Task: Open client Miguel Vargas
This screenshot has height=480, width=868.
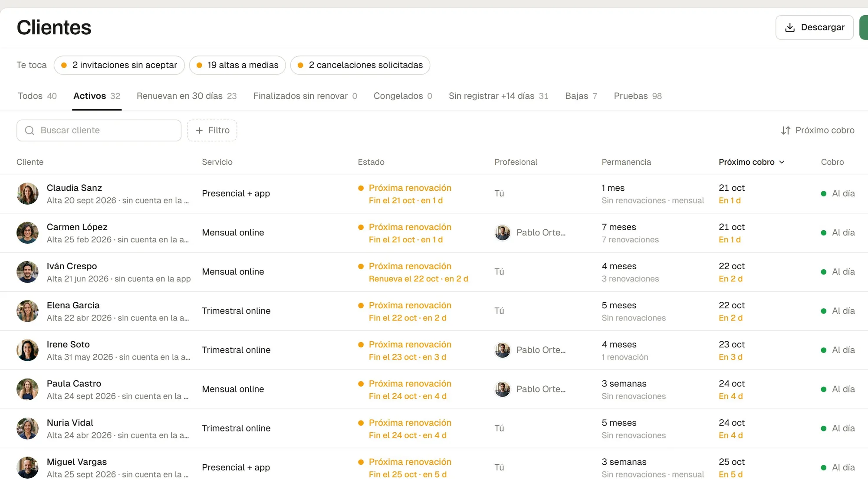Action: pyautogui.click(x=77, y=462)
